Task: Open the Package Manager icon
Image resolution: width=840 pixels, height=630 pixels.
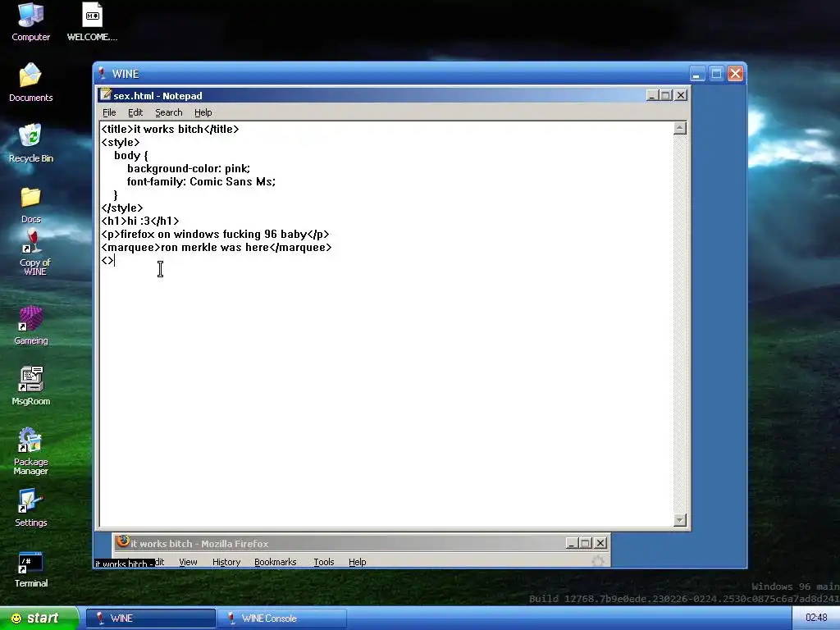Action: coord(30,451)
